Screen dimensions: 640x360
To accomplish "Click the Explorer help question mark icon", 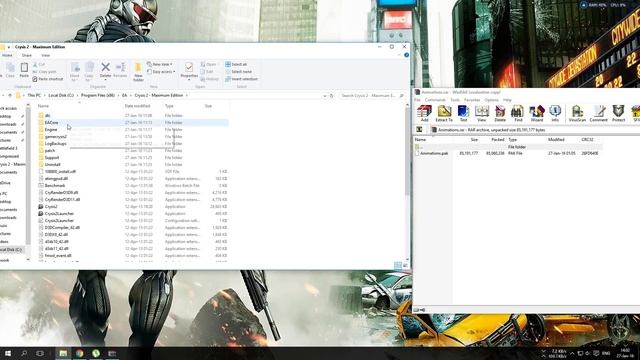I will pyautogui.click(x=406, y=55).
